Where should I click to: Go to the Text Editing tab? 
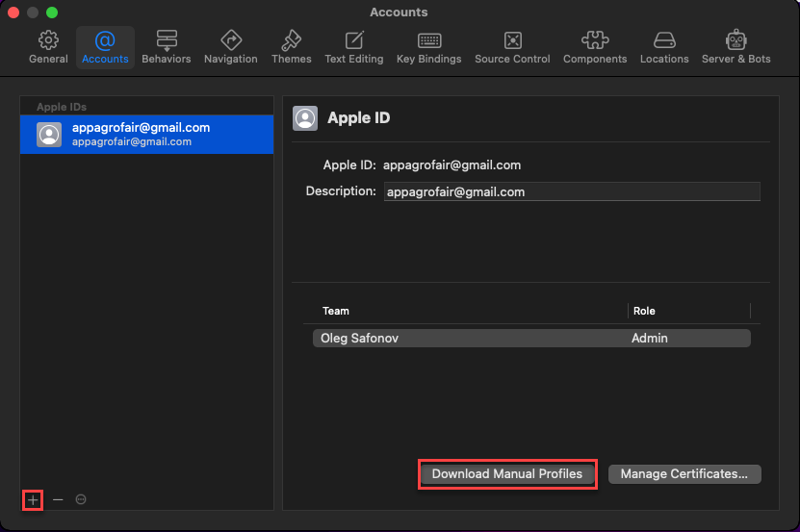(x=354, y=47)
